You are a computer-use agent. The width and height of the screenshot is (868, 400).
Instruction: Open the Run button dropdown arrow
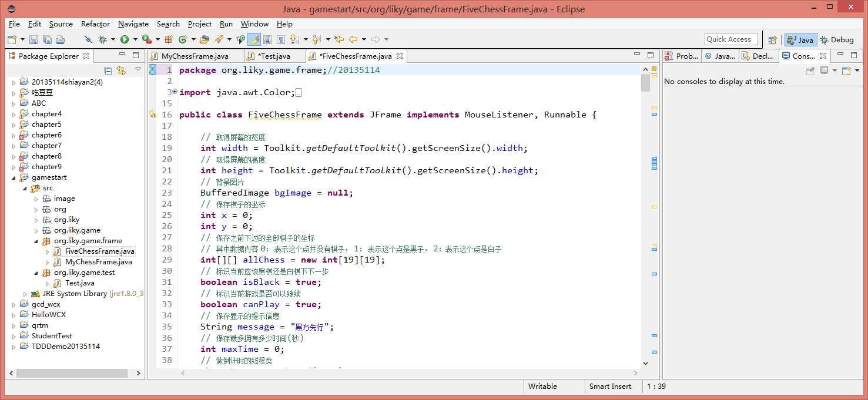[135, 39]
